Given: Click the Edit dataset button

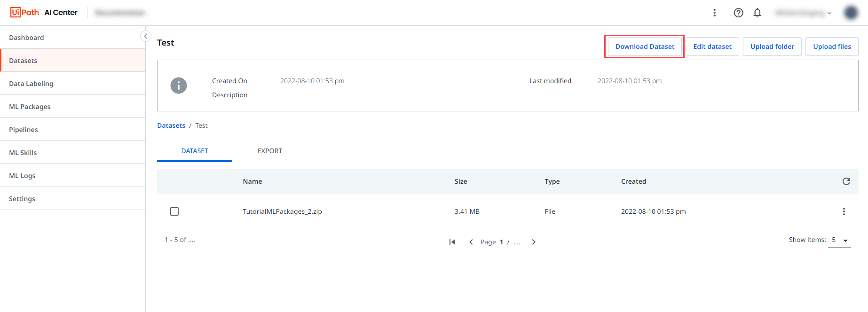Looking at the screenshot, I should coord(712,47).
